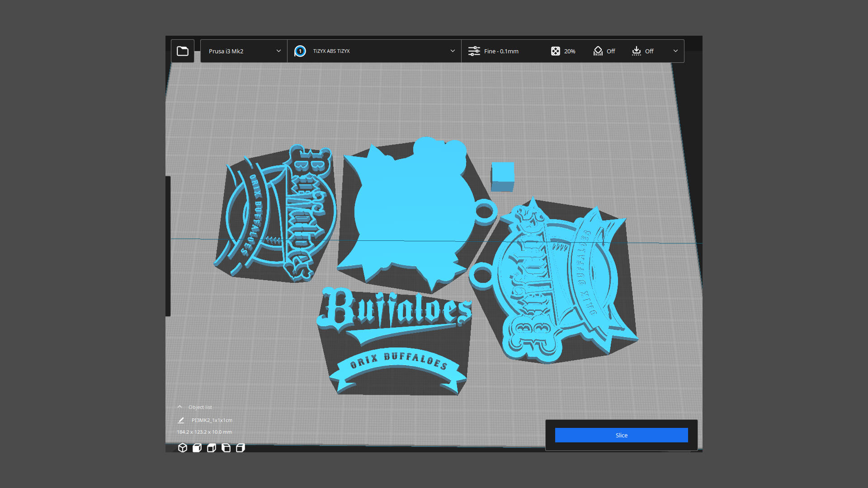Click the pencil icon beside PI3MK2_1x1x1cm
Screen dimensions: 868x488
(181, 420)
